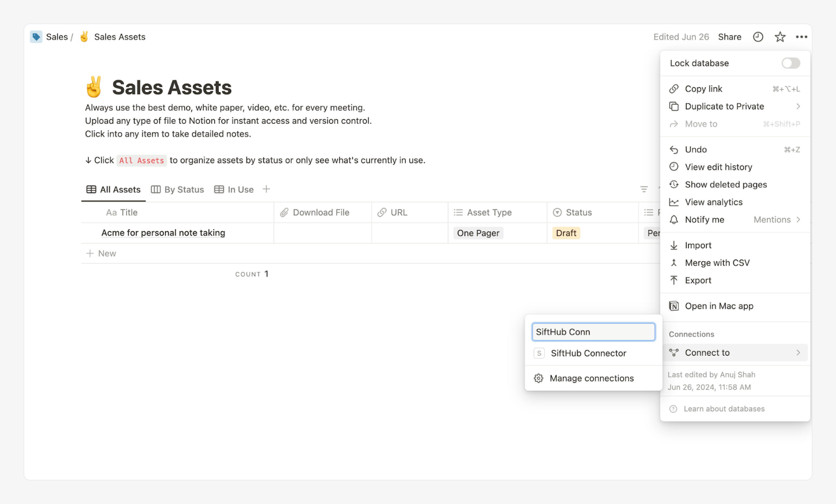This screenshot has width=836, height=504.
Task: Click the plus icon to add a view
Action: point(266,189)
